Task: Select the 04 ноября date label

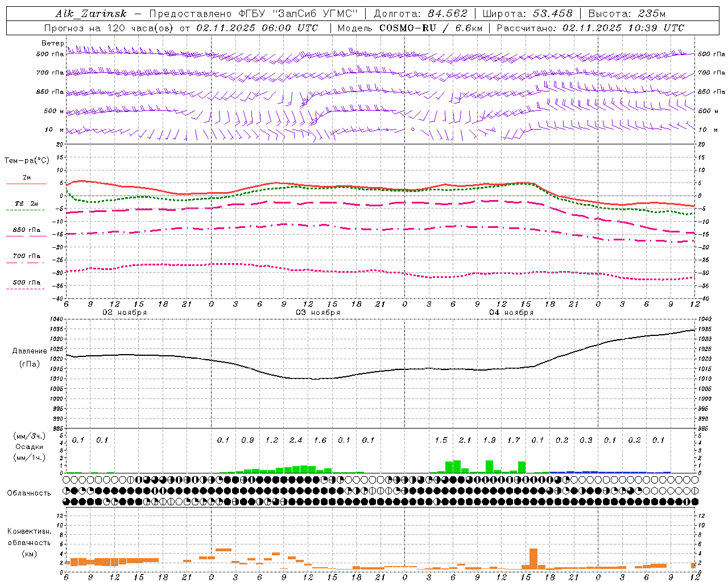Action: click(511, 313)
